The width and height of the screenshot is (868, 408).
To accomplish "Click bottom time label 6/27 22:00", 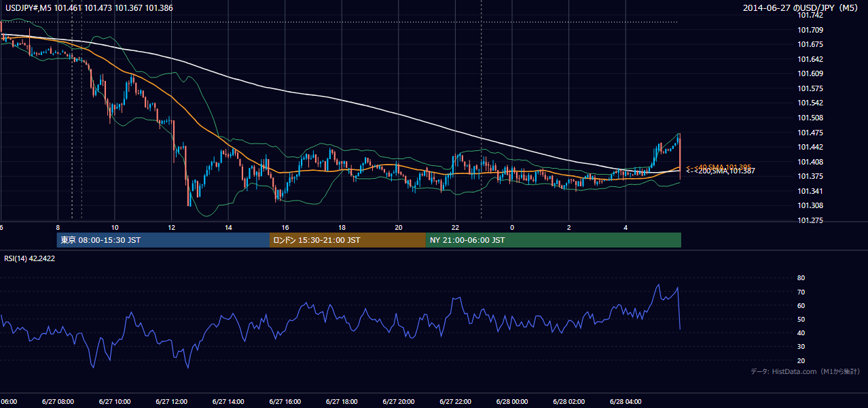I will point(455,401).
